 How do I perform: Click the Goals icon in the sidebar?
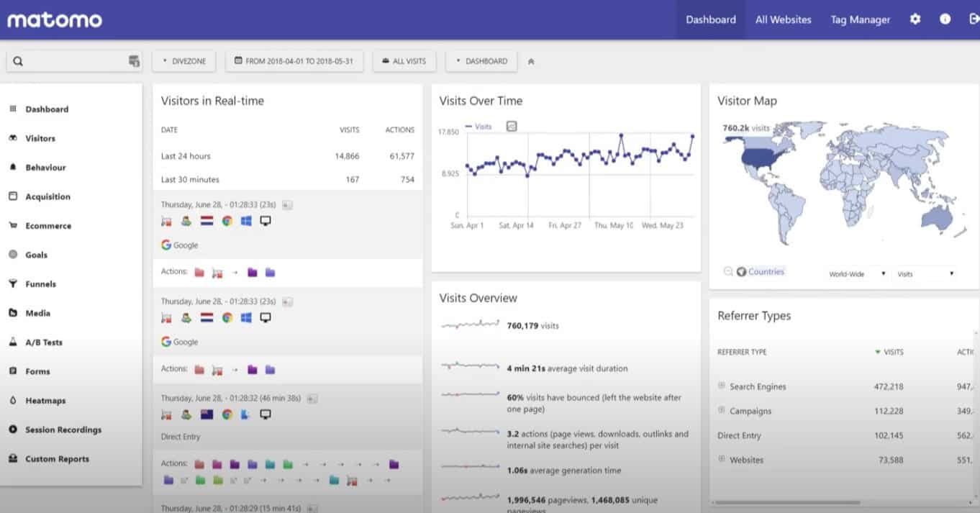point(13,255)
